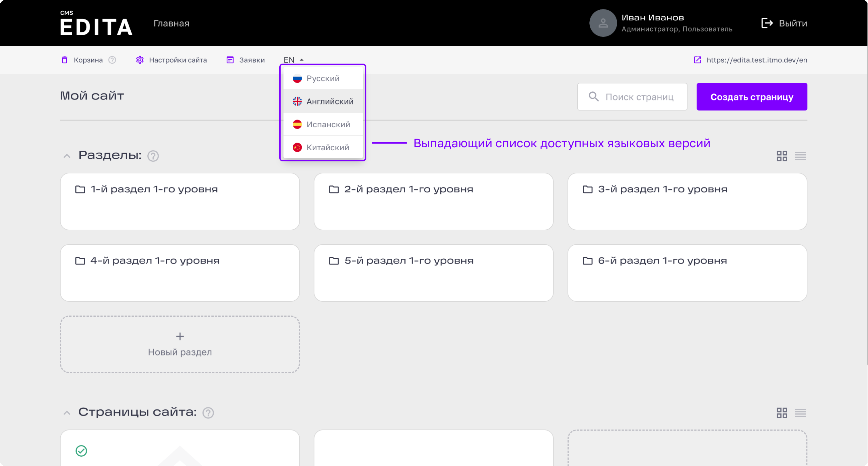
Task: Click folder icon of 4-й раздел
Action: click(80, 261)
